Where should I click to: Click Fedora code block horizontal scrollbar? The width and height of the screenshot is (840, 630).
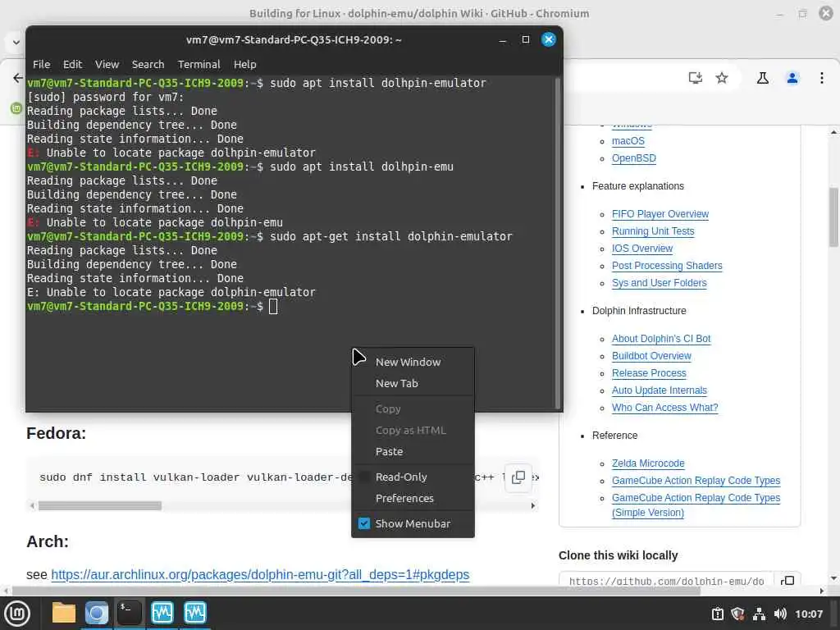pos(99,505)
